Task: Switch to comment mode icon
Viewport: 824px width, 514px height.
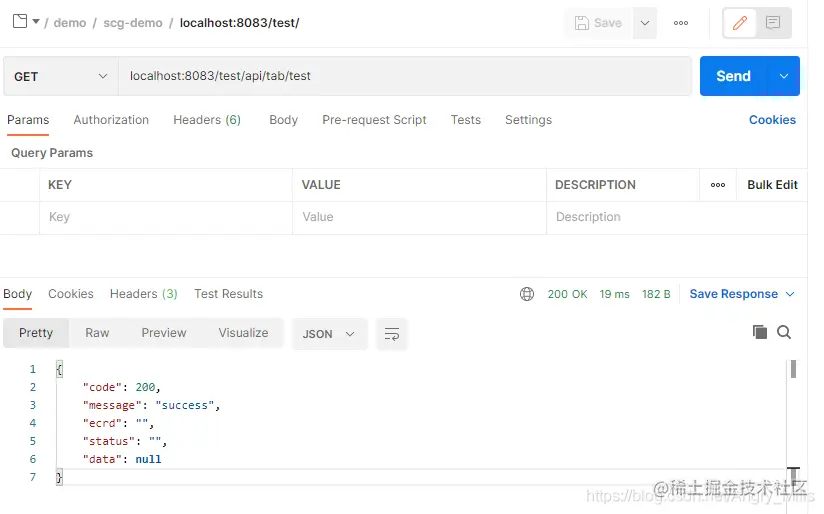Action: tap(773, 23)
